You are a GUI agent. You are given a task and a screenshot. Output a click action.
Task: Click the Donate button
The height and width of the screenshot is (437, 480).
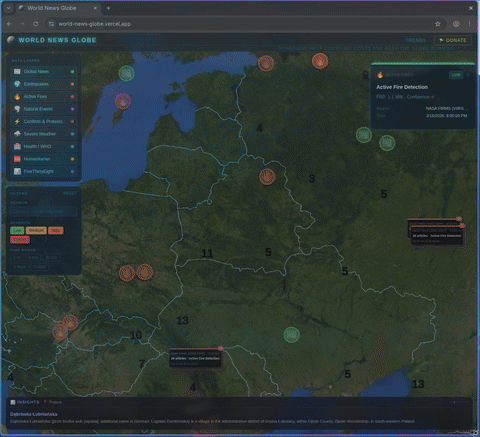point(453,40)
